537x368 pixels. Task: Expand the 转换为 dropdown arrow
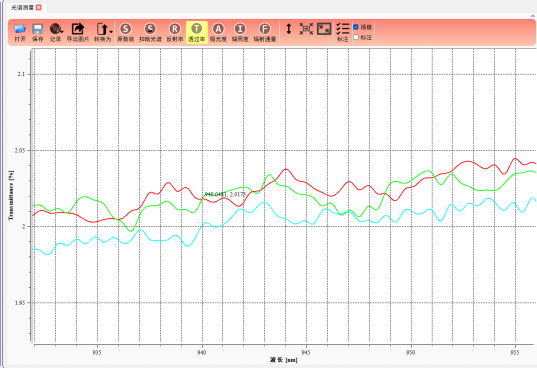pyautogui.click(x=111, y=32)
